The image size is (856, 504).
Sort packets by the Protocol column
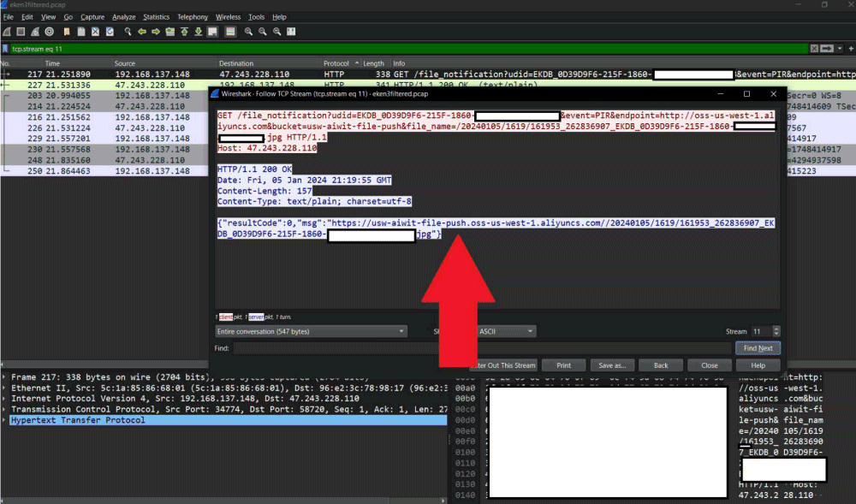336,63
